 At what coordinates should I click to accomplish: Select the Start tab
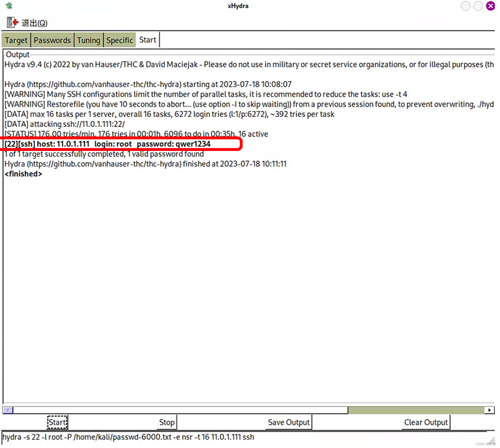[x=148, y=40]
